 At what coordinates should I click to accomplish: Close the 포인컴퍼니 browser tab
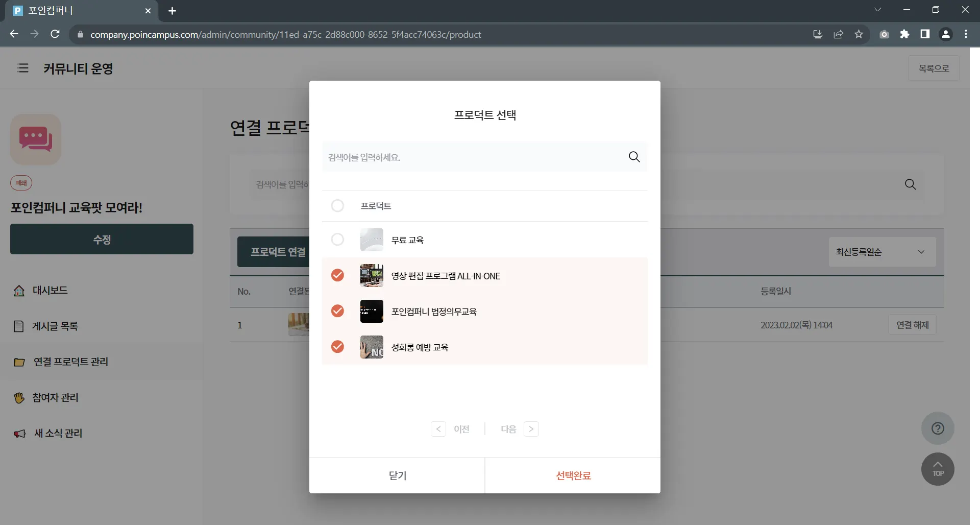[x=148, y=11]
